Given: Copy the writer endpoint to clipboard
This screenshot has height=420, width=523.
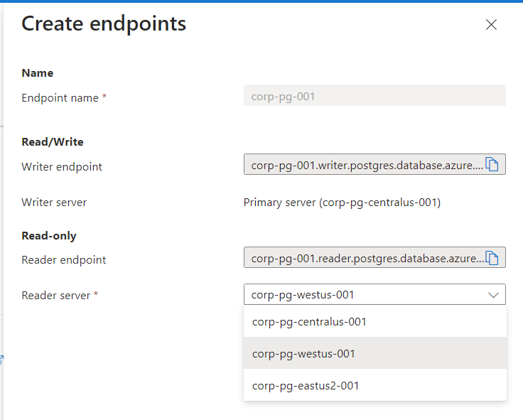Looking at the screenshot, I should click(x=492, y=164).
